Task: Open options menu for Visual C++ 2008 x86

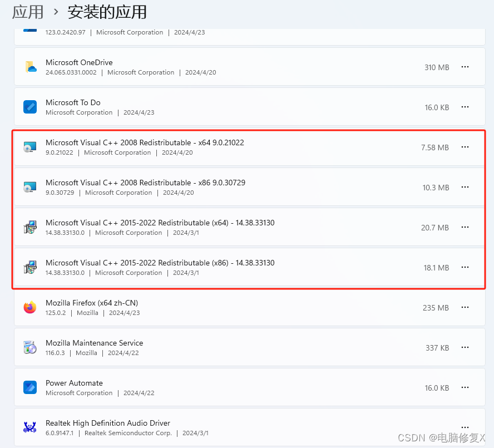Action: [x=465, y=187]
